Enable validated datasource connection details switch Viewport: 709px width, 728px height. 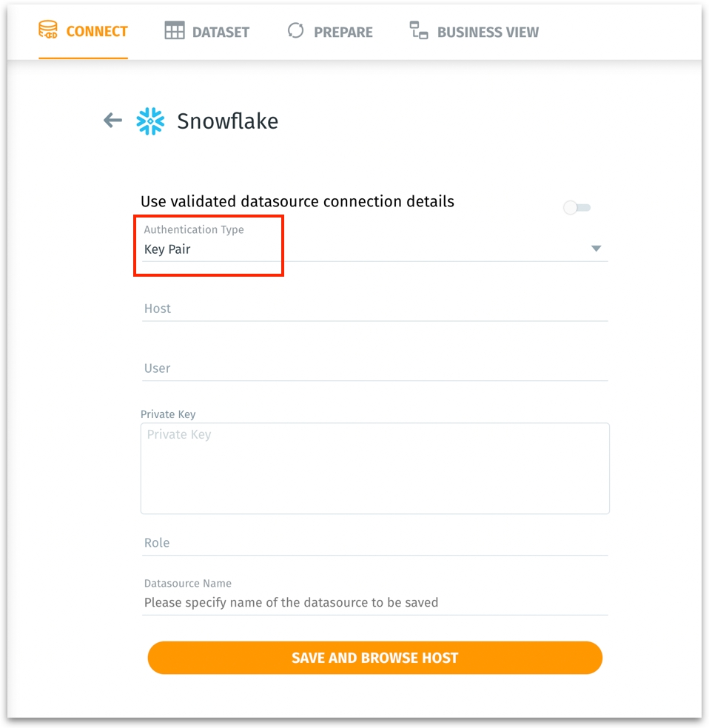[x=577, y=208]
